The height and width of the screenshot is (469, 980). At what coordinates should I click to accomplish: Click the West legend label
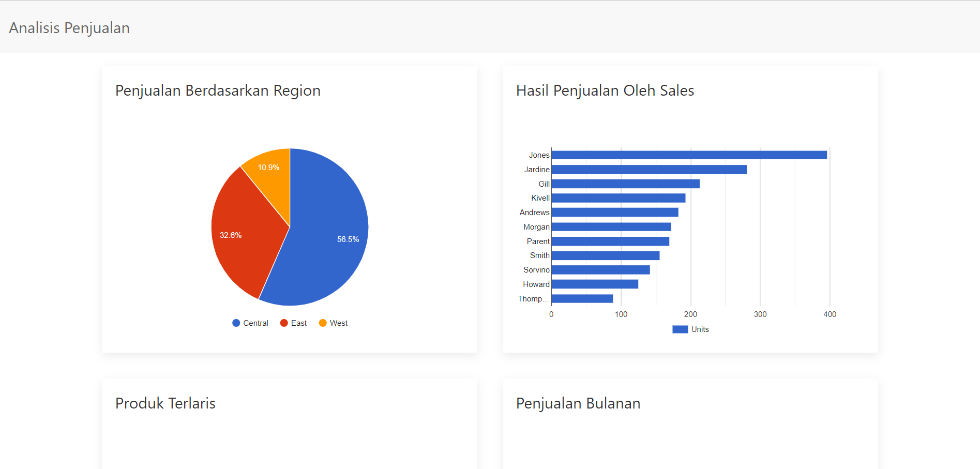pos(339,323)
